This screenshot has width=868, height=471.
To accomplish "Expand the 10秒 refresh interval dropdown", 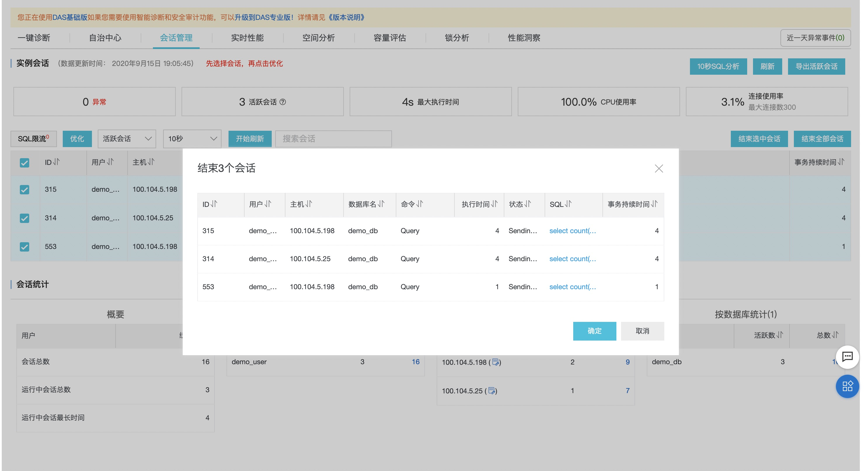I will [192, 139].
